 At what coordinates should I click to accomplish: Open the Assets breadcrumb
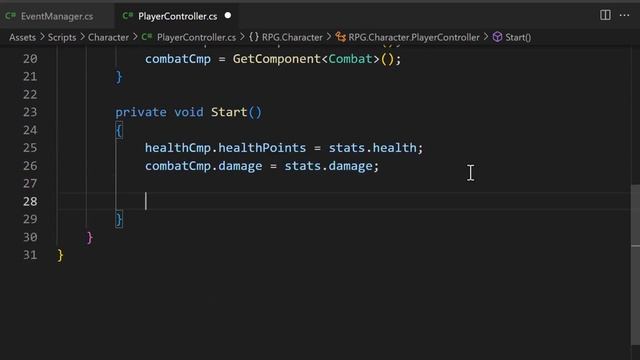coord(22,37)
